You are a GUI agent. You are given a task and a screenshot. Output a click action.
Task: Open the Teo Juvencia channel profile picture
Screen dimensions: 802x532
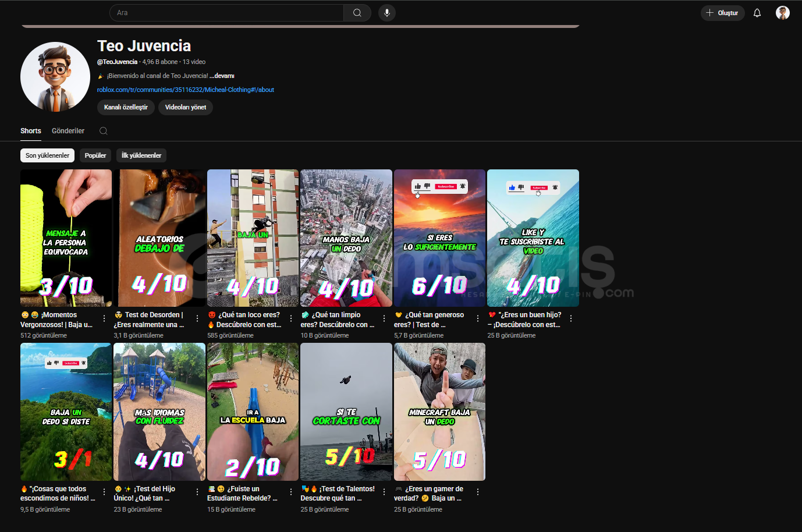coord(55,77)
